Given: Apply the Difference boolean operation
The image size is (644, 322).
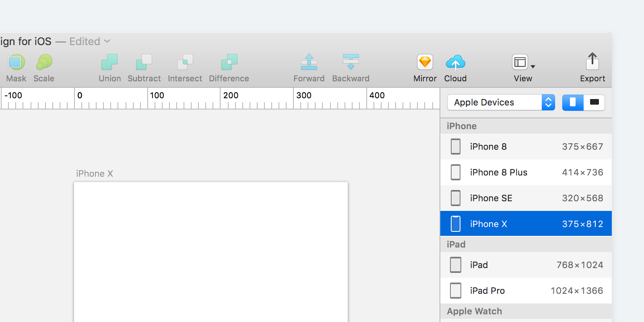Looking at the screenshot, I should click(229, 62).
